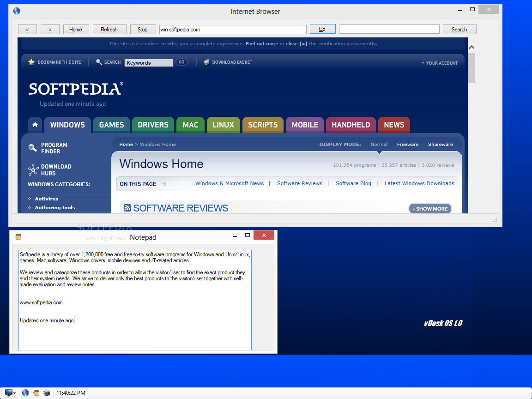The height and width of the screenshot is (399, 532).
Task: Click the browser Search button
Action: click(x=459, y=30)
